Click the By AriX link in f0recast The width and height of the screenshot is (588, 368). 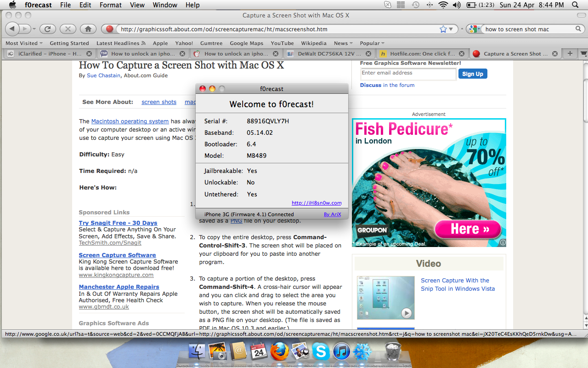pyautogui.click(x=332, y=214)
